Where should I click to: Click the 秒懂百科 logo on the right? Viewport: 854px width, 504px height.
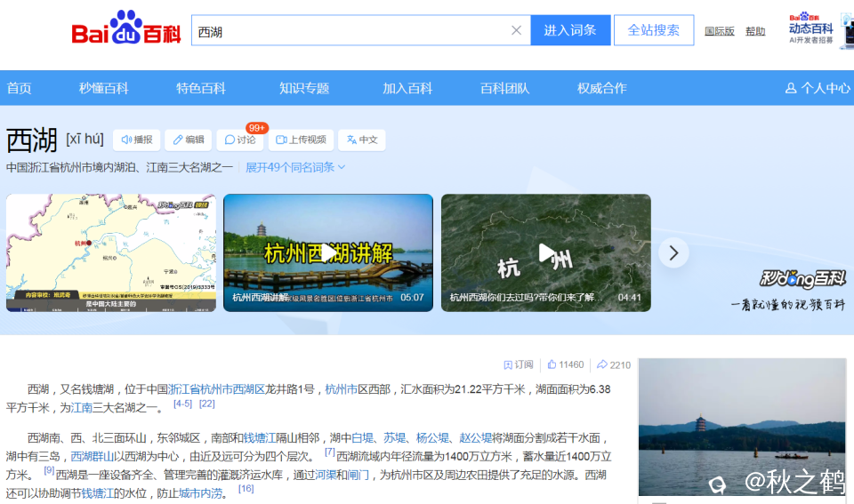802,279
